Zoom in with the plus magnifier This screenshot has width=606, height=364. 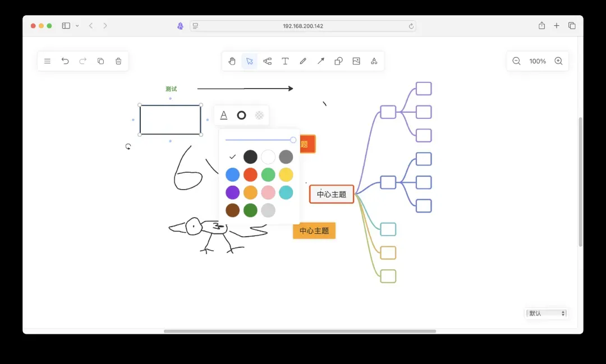tap(558, 61)
